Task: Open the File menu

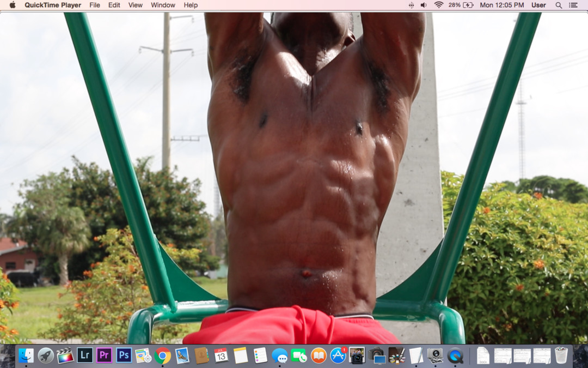Action: [x=95, y=5]
